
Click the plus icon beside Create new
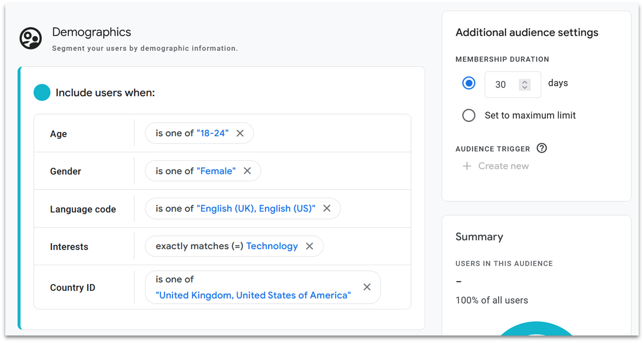[467, 166]
